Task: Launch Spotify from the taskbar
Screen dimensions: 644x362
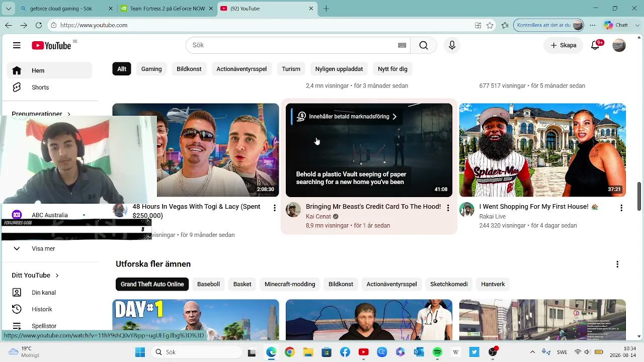Action: 437,352
